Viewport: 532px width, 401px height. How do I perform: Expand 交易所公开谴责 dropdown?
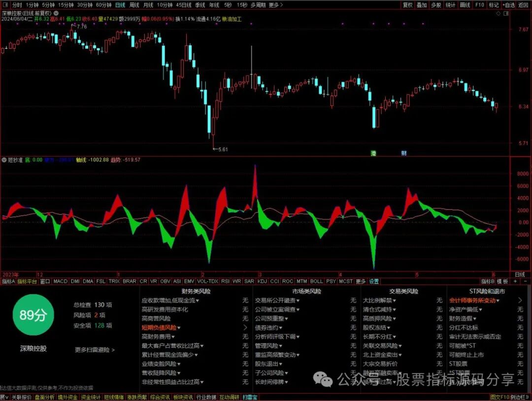298,301
